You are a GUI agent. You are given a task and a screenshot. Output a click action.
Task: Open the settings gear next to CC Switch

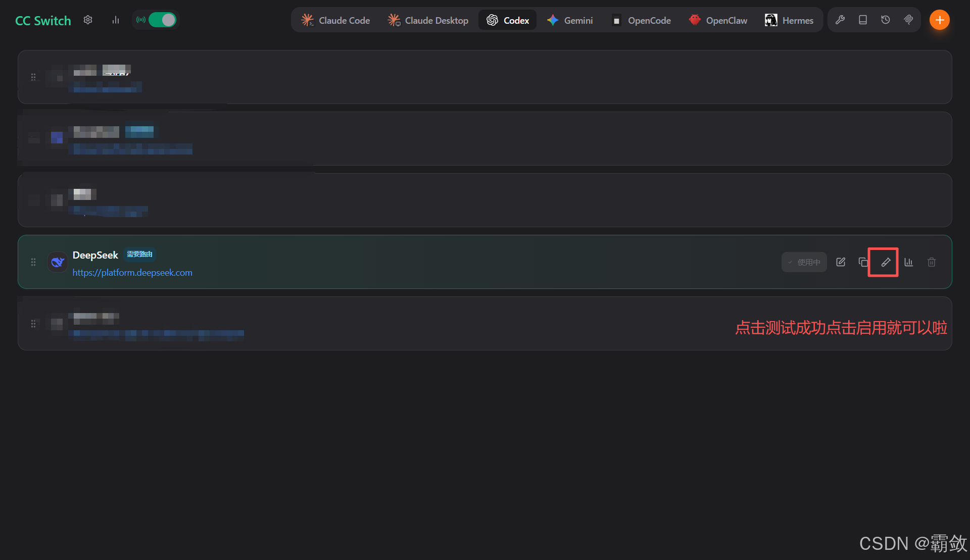pyautogui.click(x=88, y=20)
